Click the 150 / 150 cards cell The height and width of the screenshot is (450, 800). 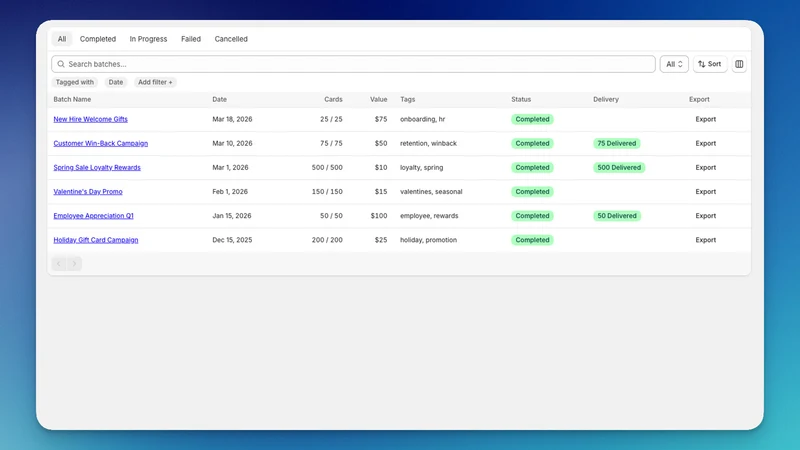pos(327,192)
